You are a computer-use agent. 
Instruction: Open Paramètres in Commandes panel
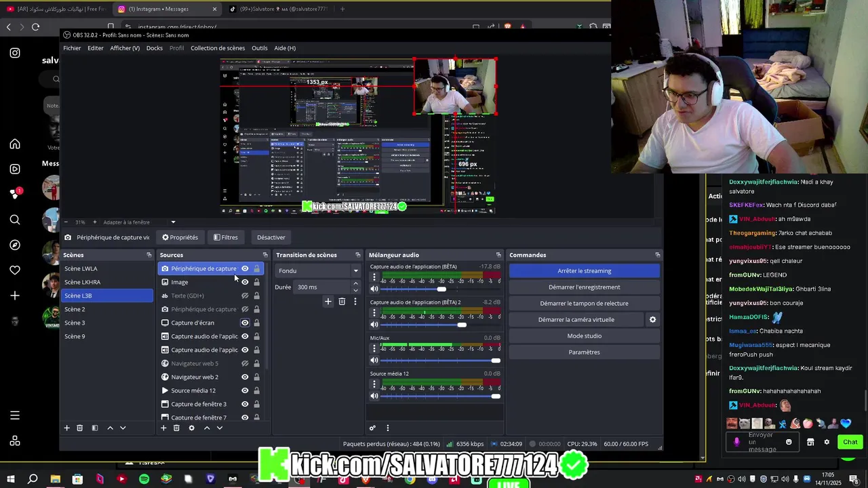[x=585, y=352]
